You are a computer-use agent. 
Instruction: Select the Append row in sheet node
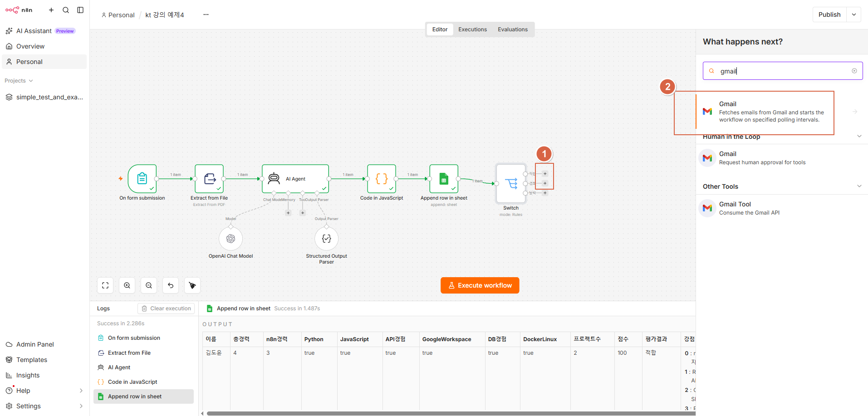pos(444,179)
